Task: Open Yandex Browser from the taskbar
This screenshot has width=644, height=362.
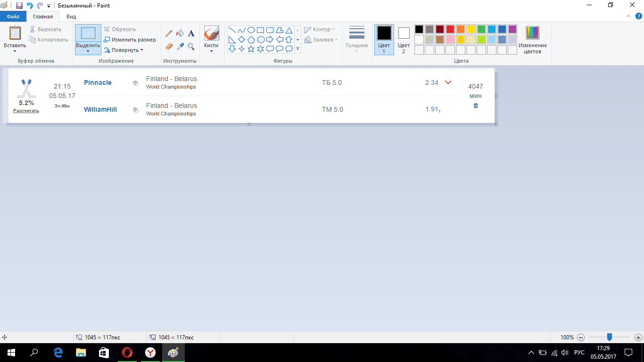Action: point(150,353)
